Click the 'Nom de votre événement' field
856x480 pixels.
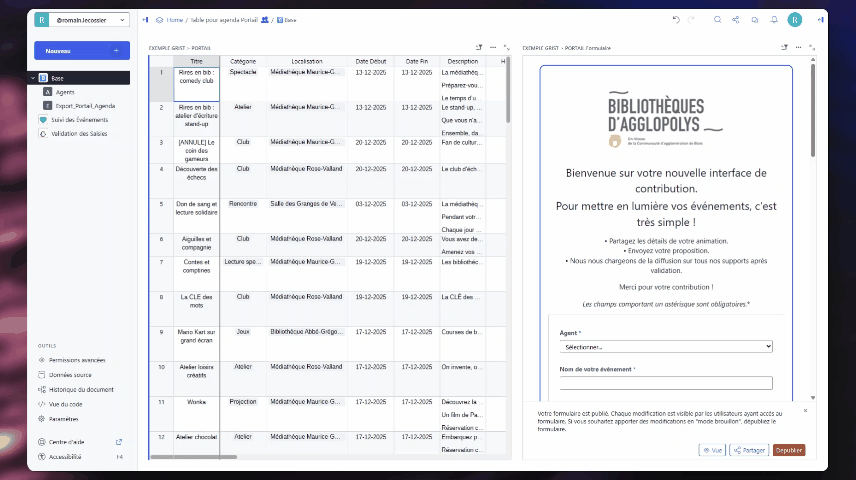click(x=665, y=383)
